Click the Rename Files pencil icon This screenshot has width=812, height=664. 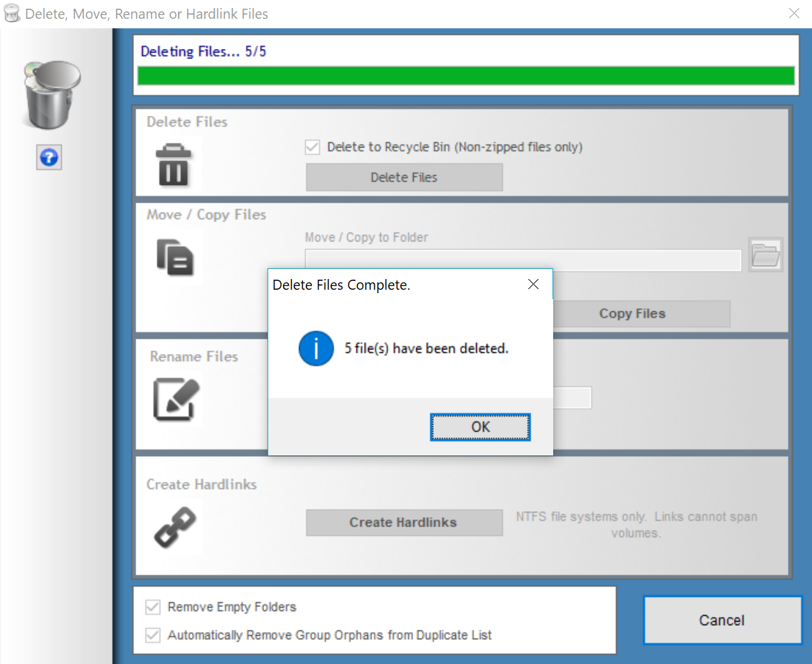coord(176,400)
